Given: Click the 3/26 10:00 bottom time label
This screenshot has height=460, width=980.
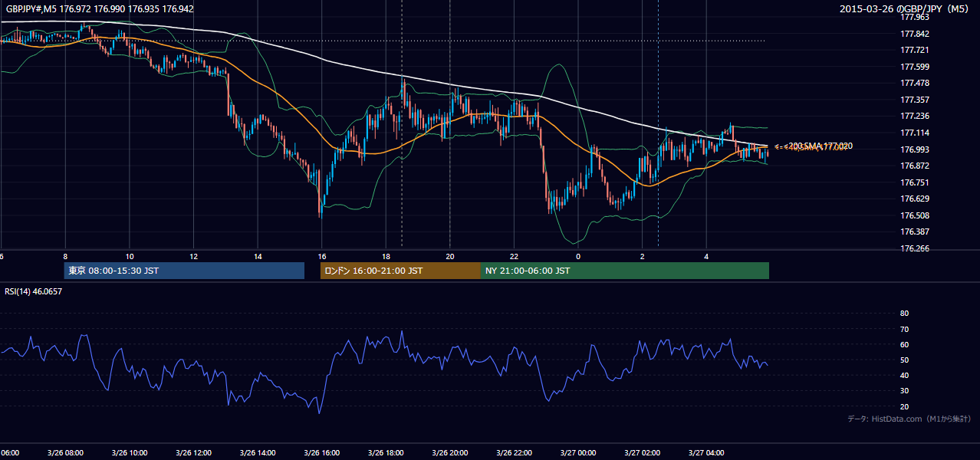Looking at the screenshot, I should click(130, 453).
